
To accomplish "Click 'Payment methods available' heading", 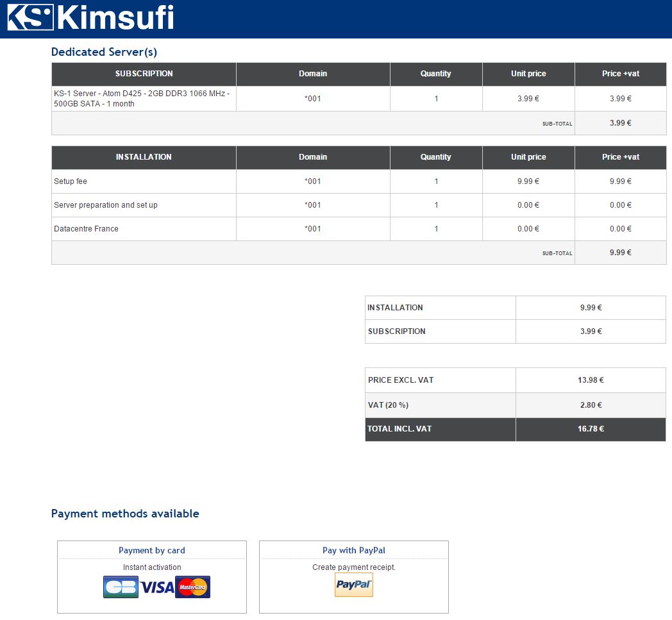I will click(125, 514).
